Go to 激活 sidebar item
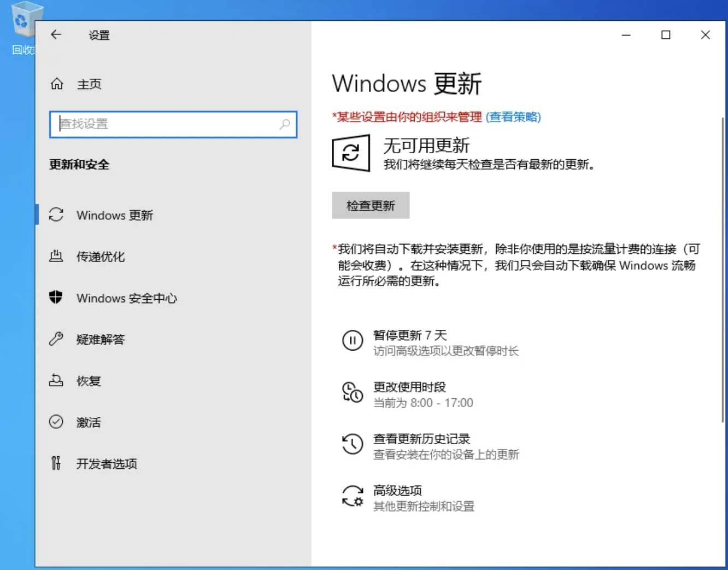The height and width of the screenshot is (570, 728). (173, 422)
